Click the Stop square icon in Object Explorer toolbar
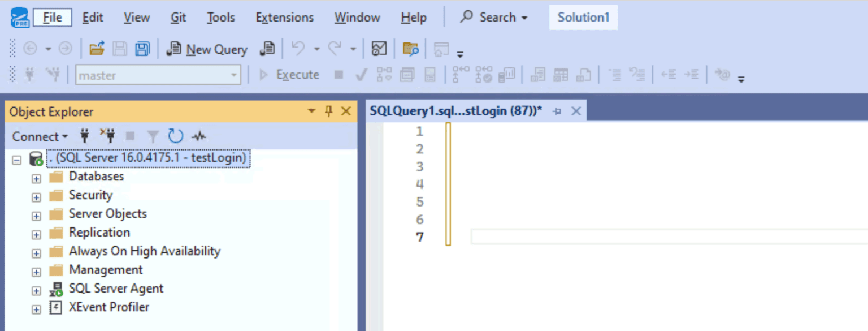 tap(130, 136)
